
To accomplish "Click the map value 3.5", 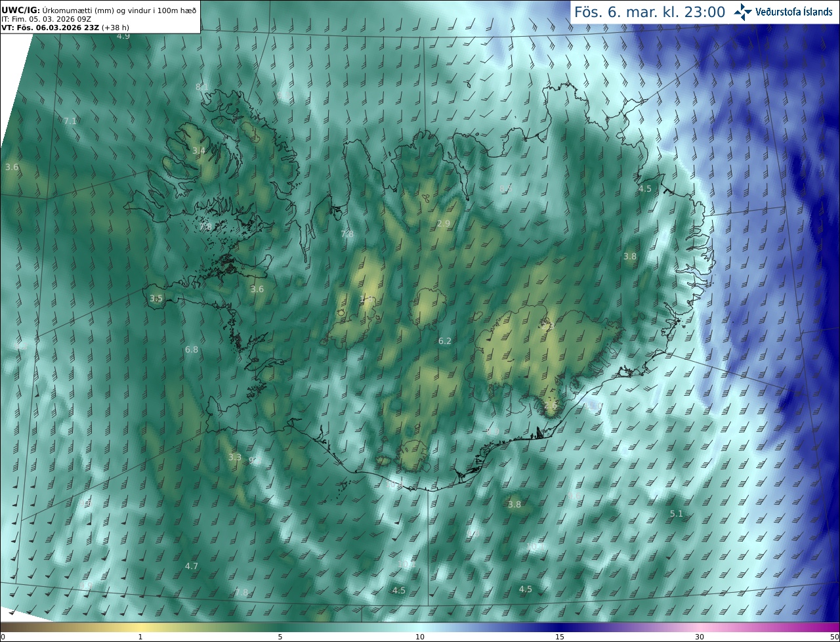I will point(156,298).
